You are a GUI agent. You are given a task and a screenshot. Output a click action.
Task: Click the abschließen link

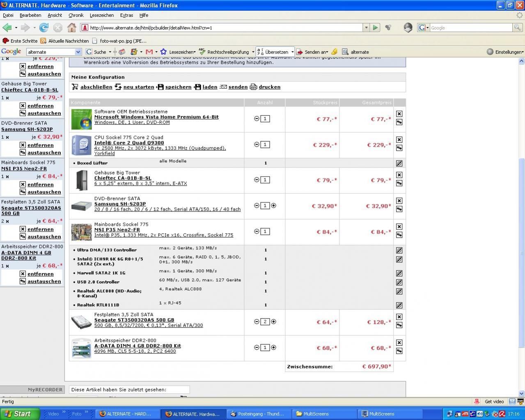click(x=96, y=87)
